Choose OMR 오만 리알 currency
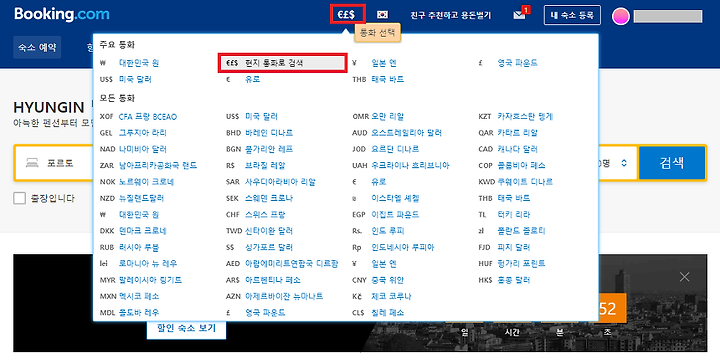720x363 pixels. [x=378, y=117]
